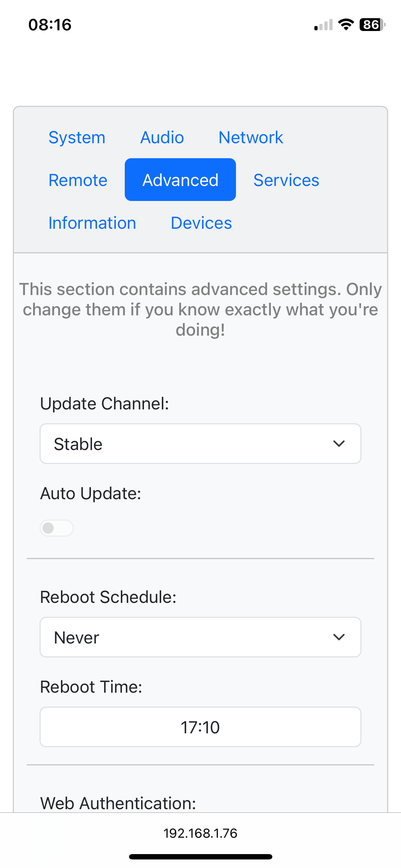Tap the battery indicator showing 86
This screenshot has width=401, height=868.
coord(372,25)
